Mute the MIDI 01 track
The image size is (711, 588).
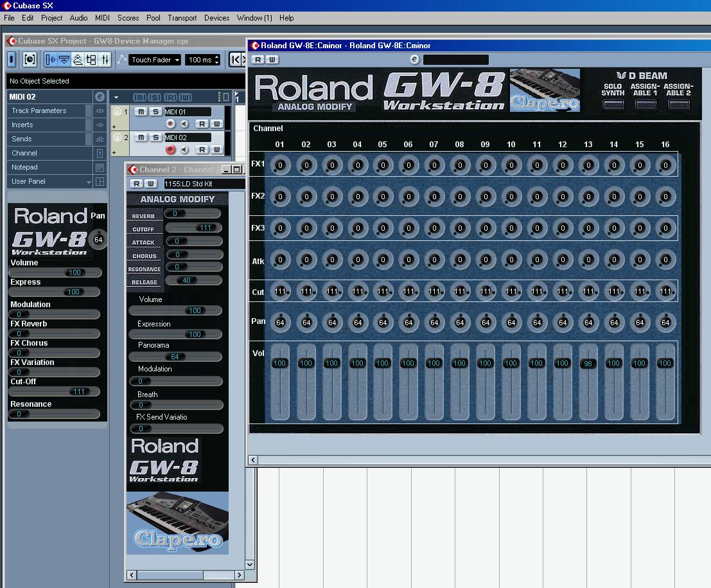point(141,112)
